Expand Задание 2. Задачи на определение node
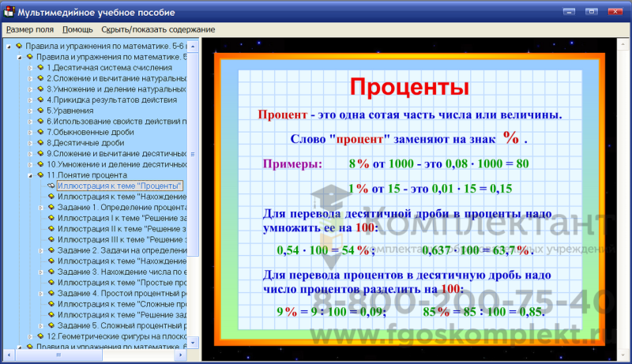 [41, 250]
